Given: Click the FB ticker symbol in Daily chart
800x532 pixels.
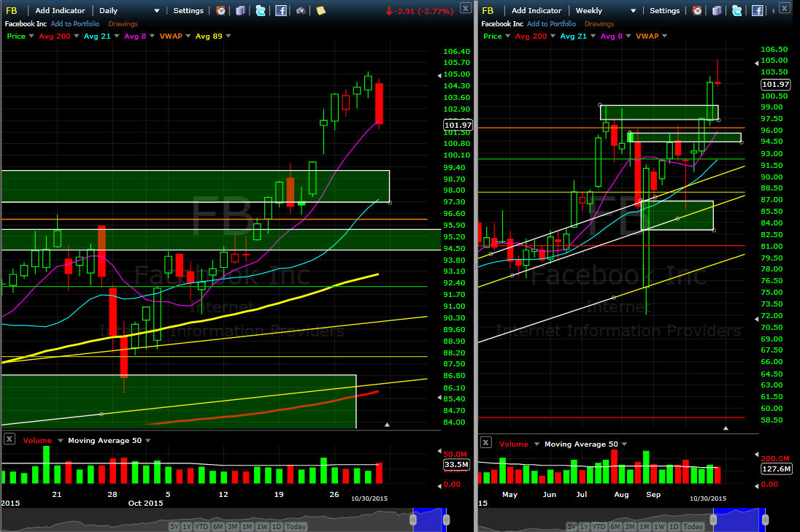Looking at the screenshot, I should click(x=11, y=10).
